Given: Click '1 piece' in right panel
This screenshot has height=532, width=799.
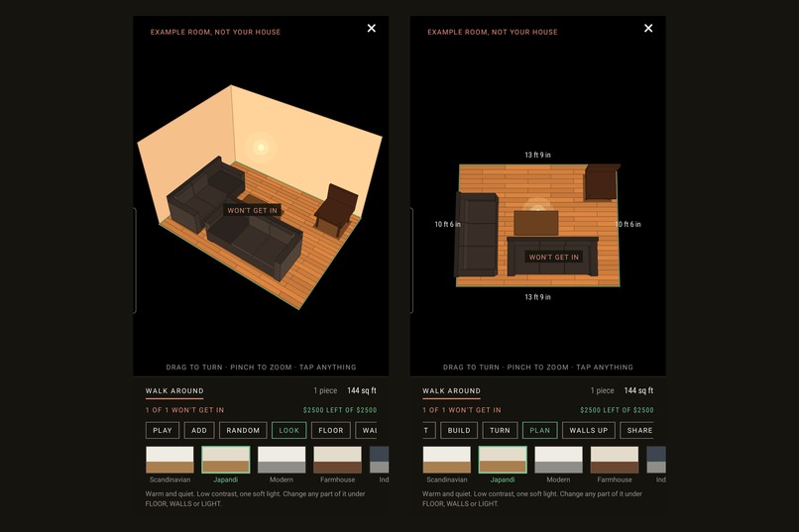Looking at the screenshot, I should 603,390.
